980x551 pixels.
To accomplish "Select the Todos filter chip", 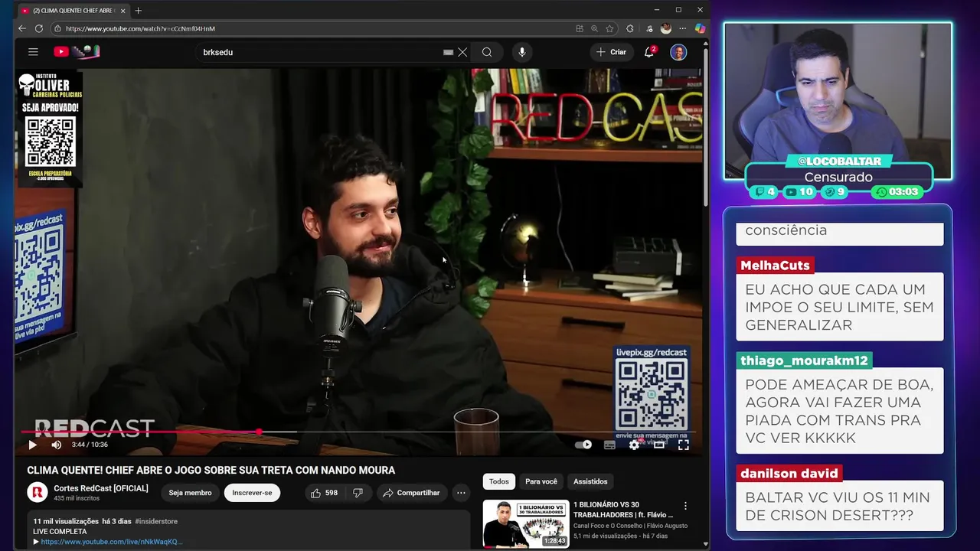I will [x=499, y=481].
